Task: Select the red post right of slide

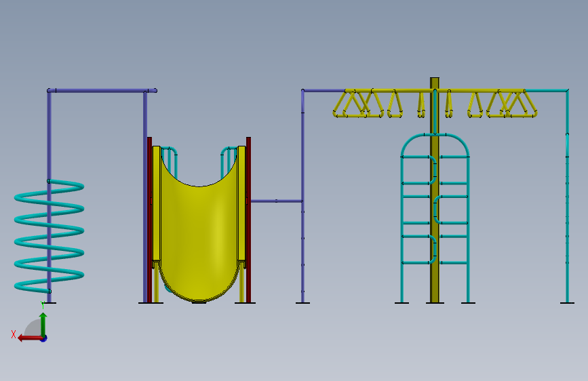Action: 248,220
